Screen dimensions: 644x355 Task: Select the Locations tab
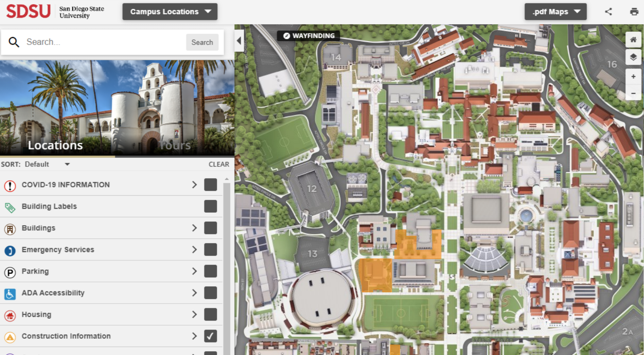pos(55,145)
